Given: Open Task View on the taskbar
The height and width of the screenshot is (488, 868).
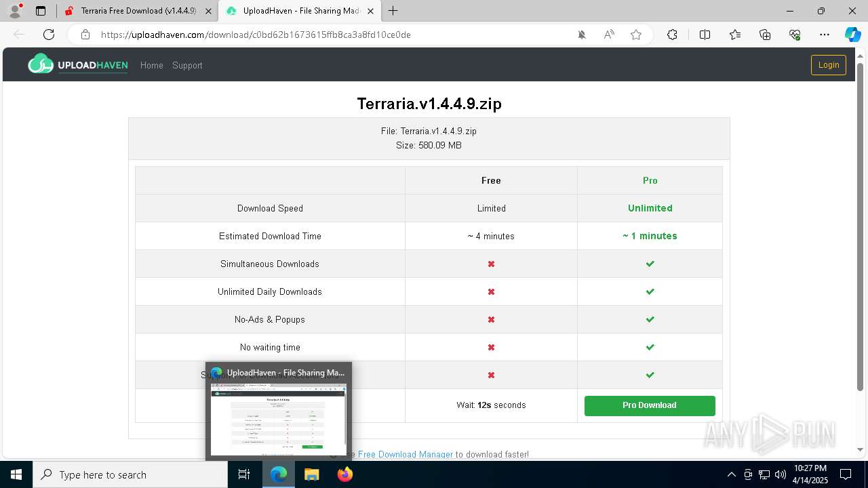Looking at the screenshot, I should tap(244, 474).
